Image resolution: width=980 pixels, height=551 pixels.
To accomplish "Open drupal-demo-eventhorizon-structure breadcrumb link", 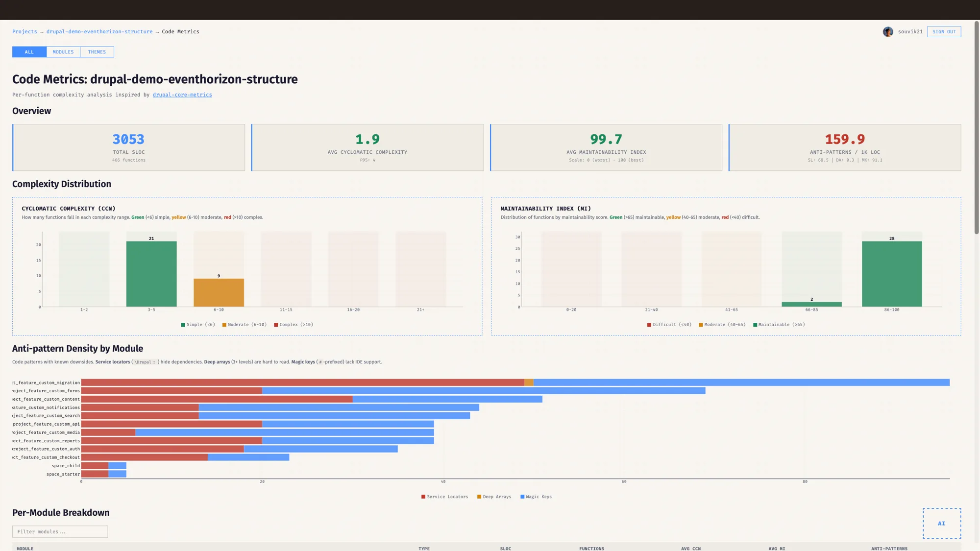I will (x=99, y=31).
